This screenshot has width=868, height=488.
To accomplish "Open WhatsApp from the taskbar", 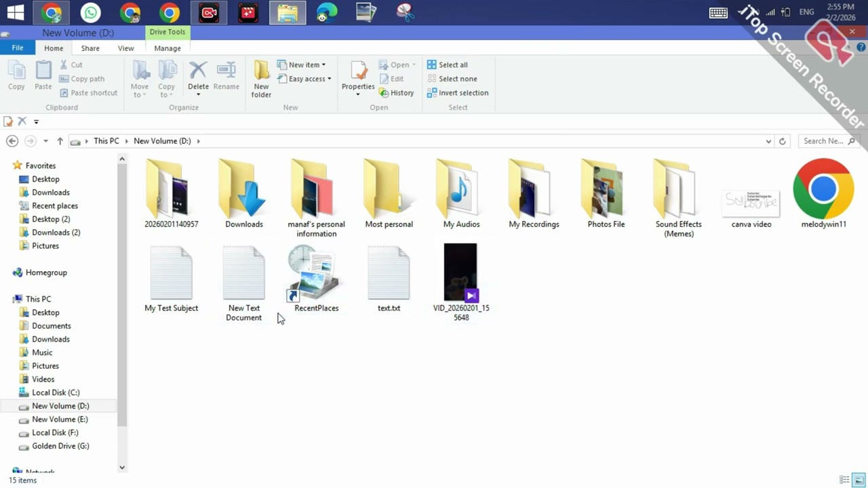I will pyautogui.click(x=90, y=12).
